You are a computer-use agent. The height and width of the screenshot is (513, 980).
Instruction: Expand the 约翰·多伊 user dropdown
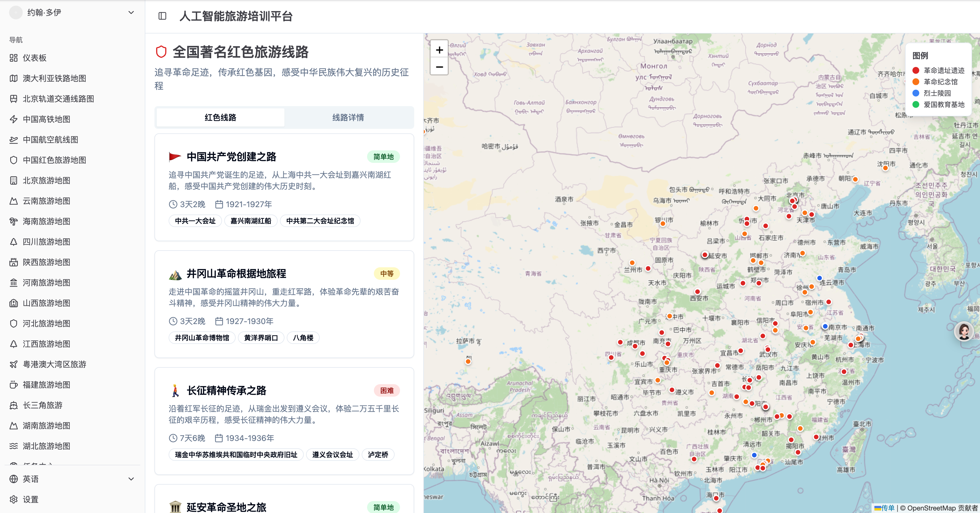coord(131,12)
